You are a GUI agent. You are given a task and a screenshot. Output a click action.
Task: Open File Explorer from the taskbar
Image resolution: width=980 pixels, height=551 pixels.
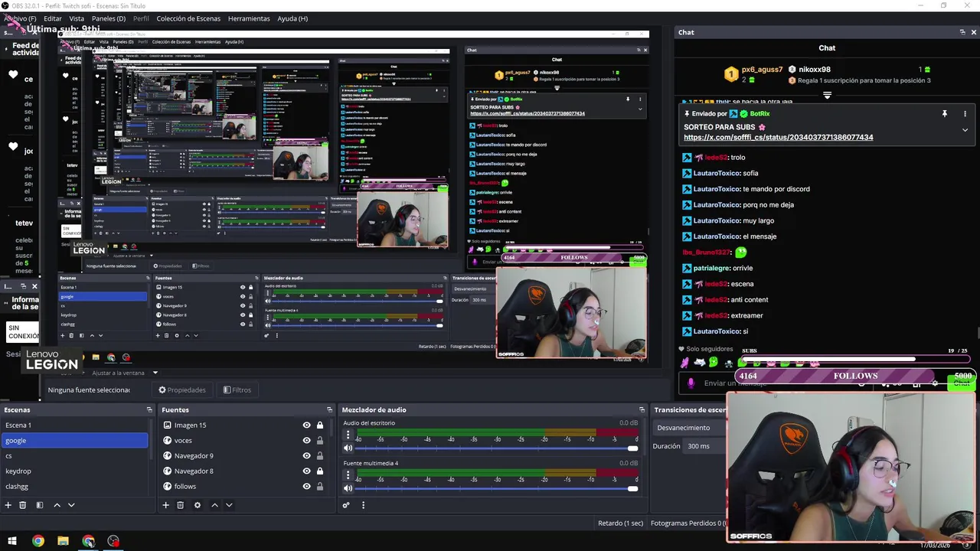click(64, 541)
